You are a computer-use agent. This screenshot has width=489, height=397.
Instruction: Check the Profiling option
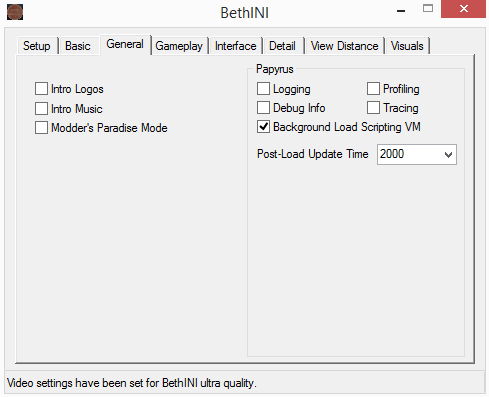coord(373,89)
